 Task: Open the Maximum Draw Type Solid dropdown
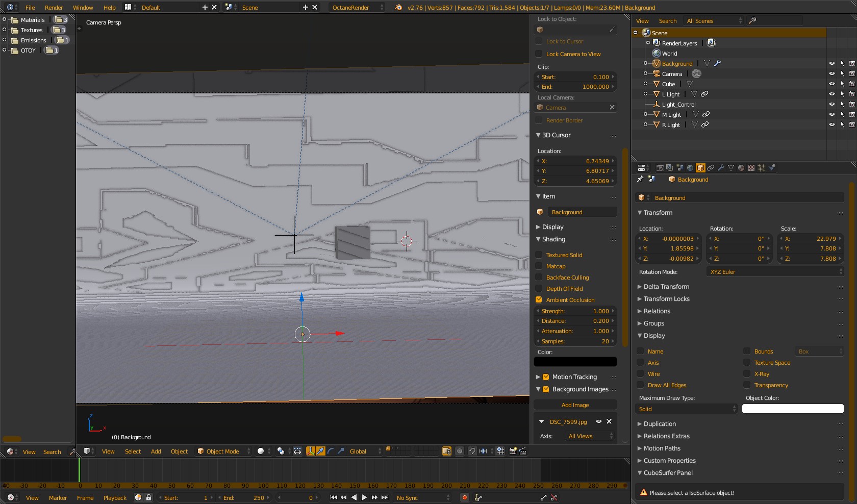click(686, 409)
